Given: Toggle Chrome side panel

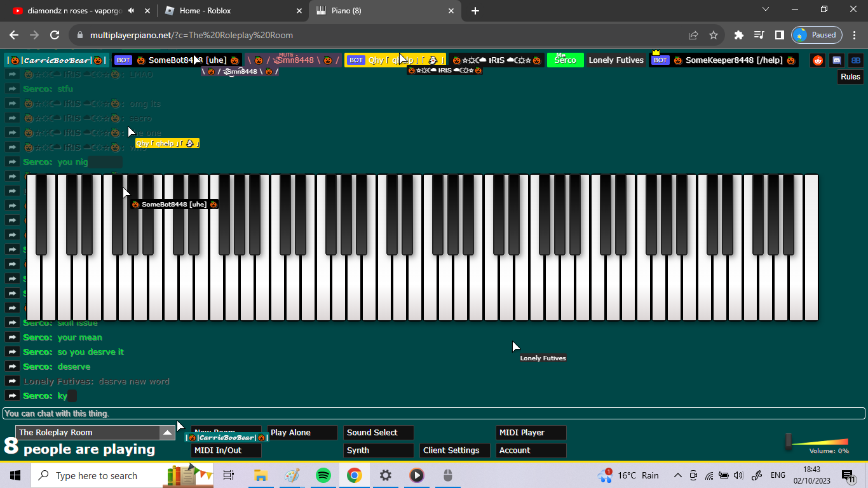Looking at the screenshot, I should (779, 35).
